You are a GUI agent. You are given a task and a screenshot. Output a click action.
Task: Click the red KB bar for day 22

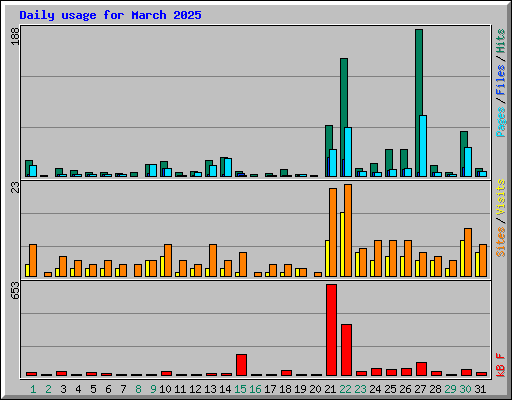pos(346,350)
